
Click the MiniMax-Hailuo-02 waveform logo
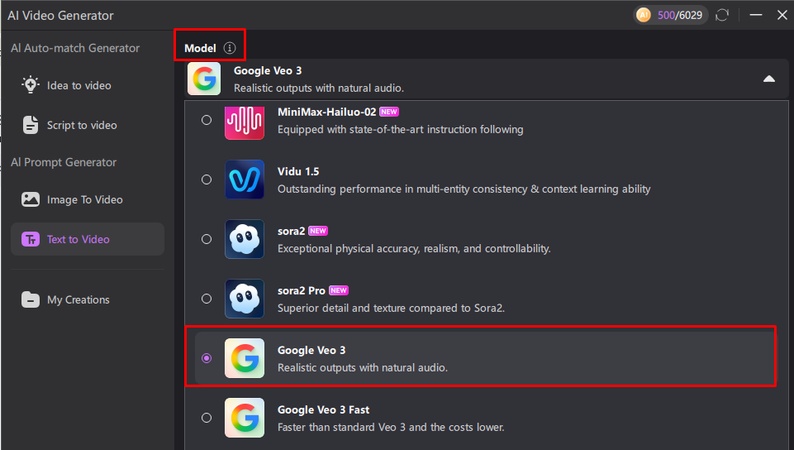tap(244, 120)
